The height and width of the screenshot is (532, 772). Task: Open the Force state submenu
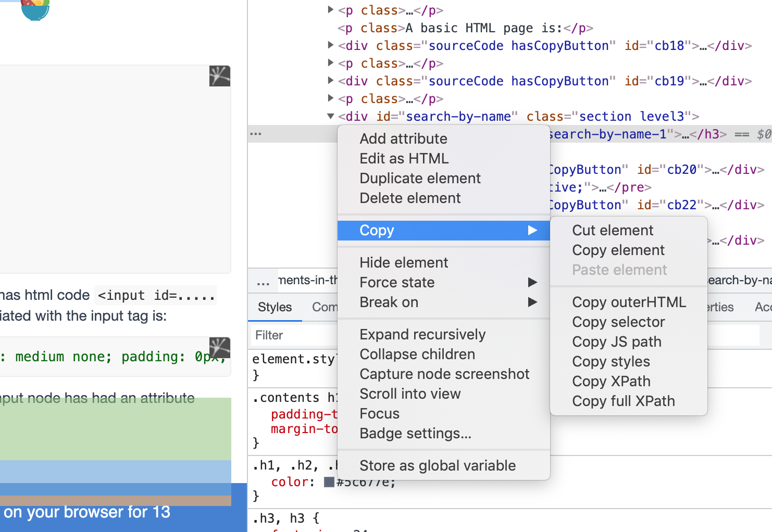tap(444, 282)
